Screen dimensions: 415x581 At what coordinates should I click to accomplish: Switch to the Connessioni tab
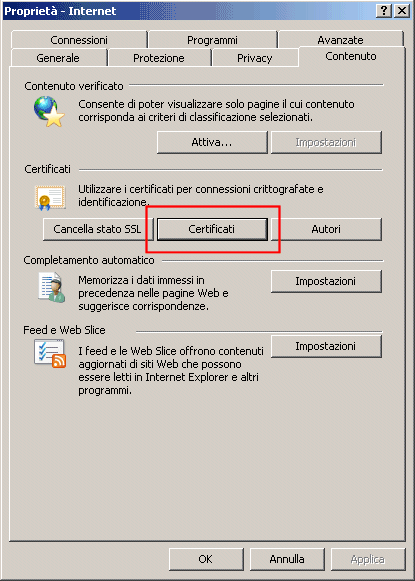(x=79, y=40)
